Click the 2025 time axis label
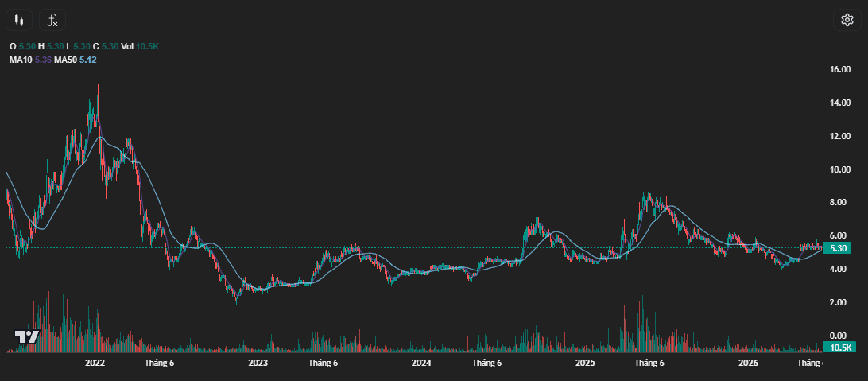Image resolution: width=868 pixels, height=381 pixels. pyautogui.click(x=584, y=364)
